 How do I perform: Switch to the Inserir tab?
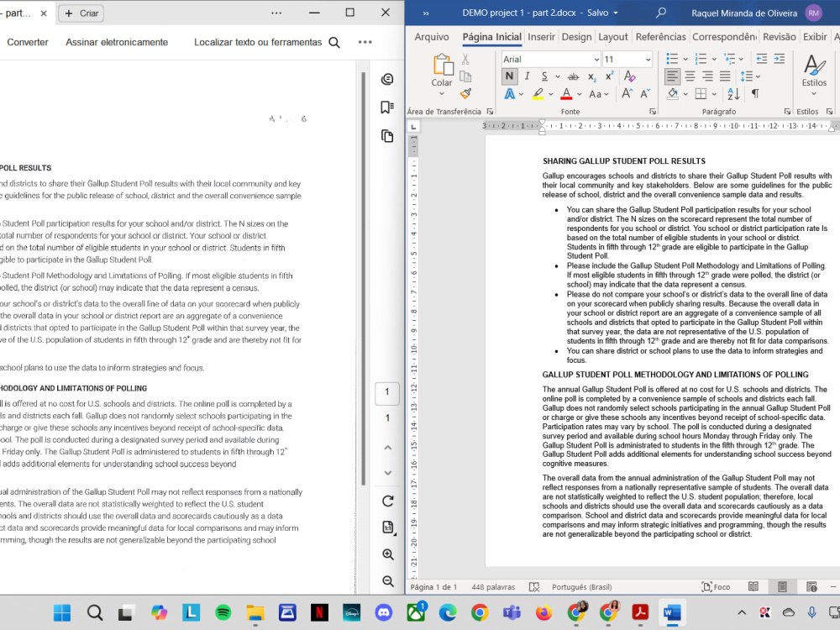pos(541,37)
